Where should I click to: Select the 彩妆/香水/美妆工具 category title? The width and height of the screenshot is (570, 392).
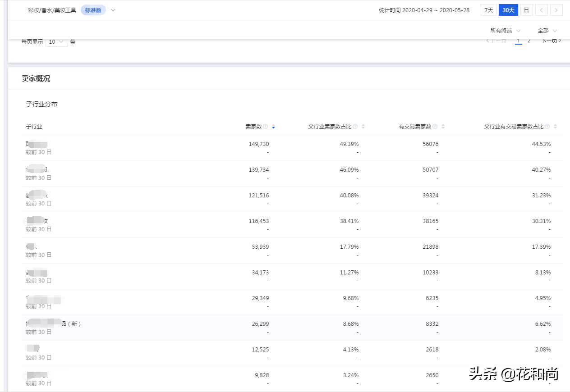click(52, 9)
